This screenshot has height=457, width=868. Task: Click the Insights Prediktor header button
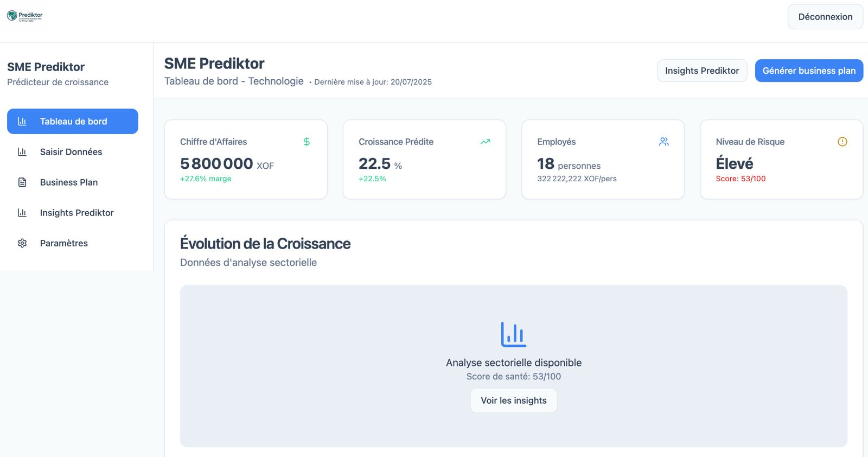click(x=702, y=71)
